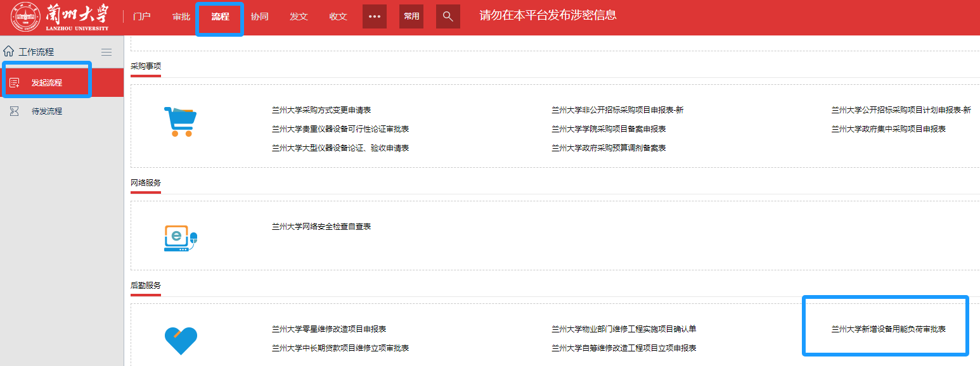This screenshot has width=980, height=366.
Task: Open 兰州大学自筹维修改造工程项目立项申报表
Action: [x=624, y=348]
